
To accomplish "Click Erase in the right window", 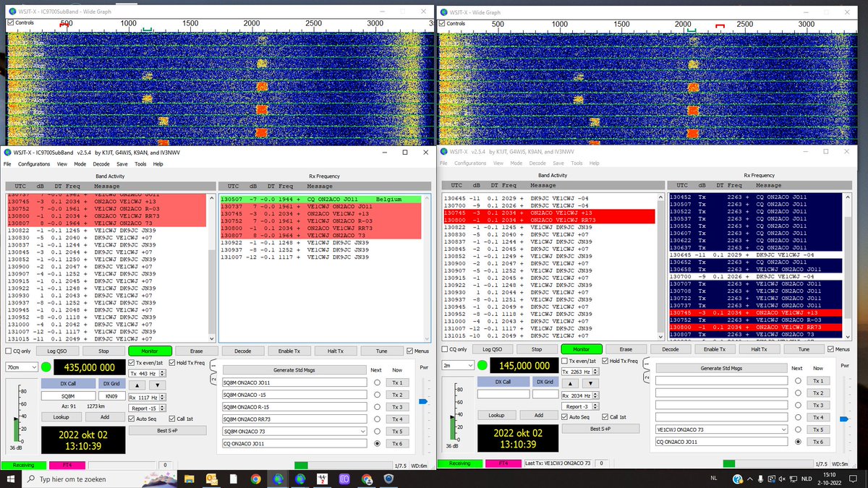I will point(626,348).
